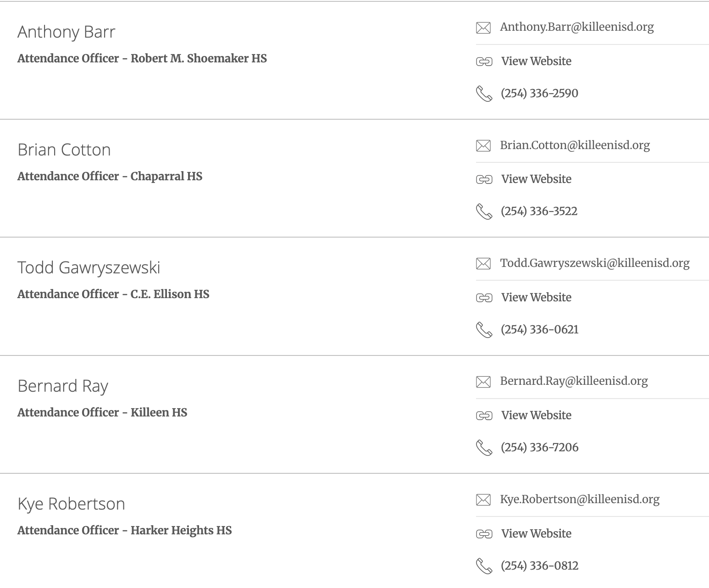Click envelope icon beside Bernard Ray's email
Viewport: 709px width, 588px height.
point(483,382)
